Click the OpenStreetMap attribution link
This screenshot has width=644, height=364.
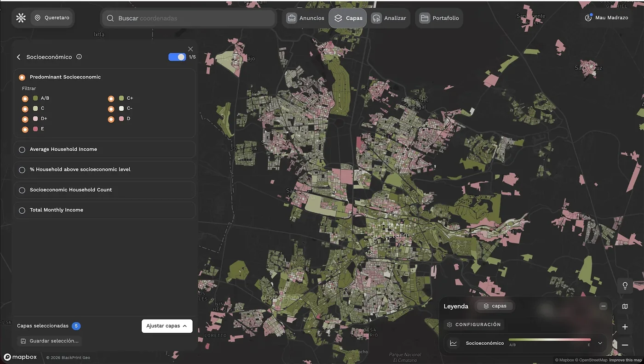[592, 360]
